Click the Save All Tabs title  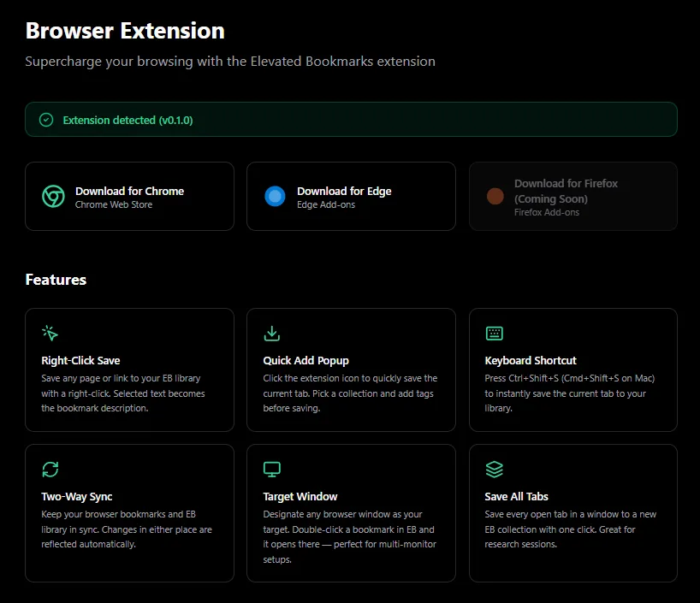[516, 496]
